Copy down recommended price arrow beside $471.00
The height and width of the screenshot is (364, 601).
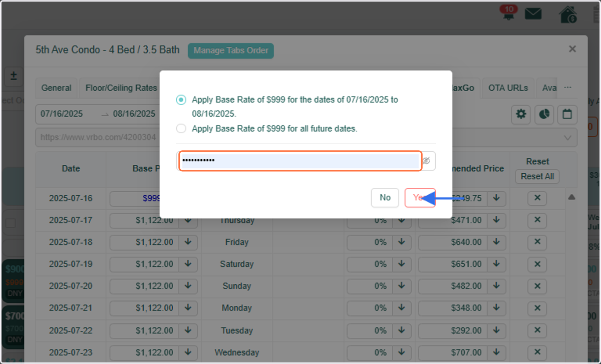[496, 220]
